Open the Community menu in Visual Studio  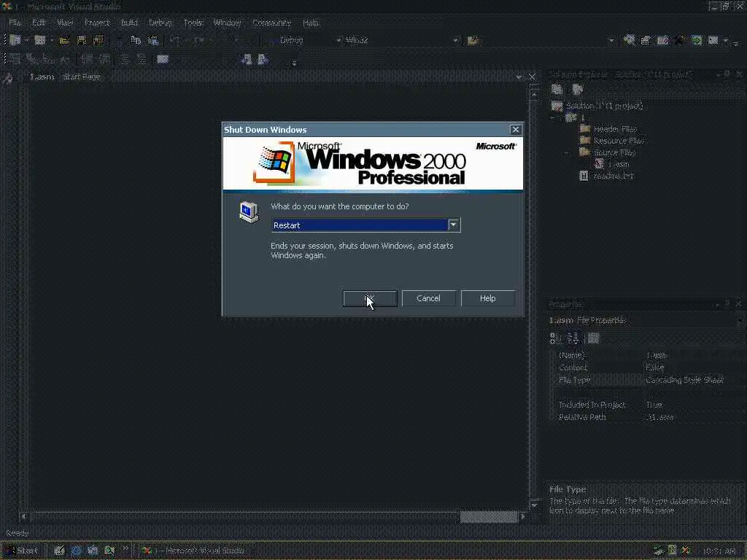[x=271, y=23]
